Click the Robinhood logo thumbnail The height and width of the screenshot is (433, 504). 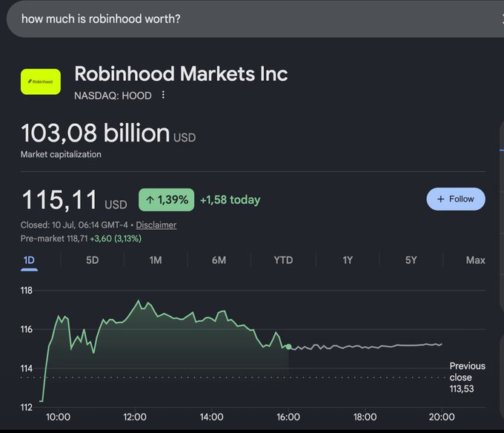click(x=41, y=82)
